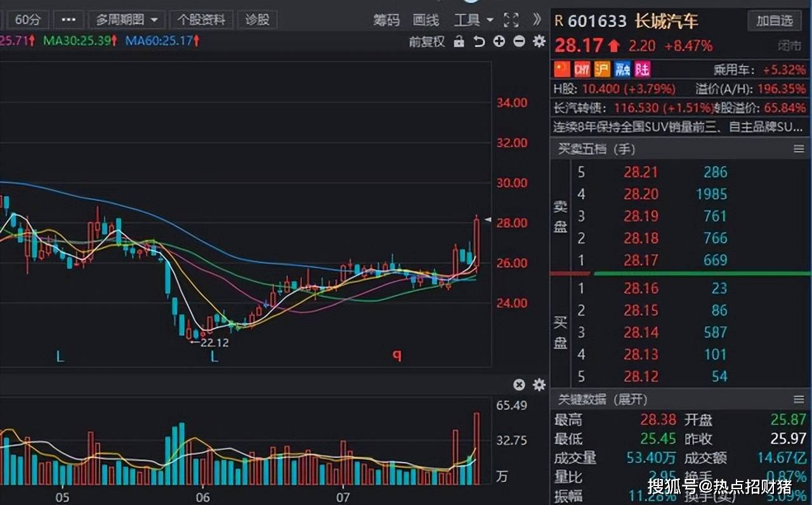Click buy level 5 price 28.12
Screen dimensions: 812x505
pos(641,377)
